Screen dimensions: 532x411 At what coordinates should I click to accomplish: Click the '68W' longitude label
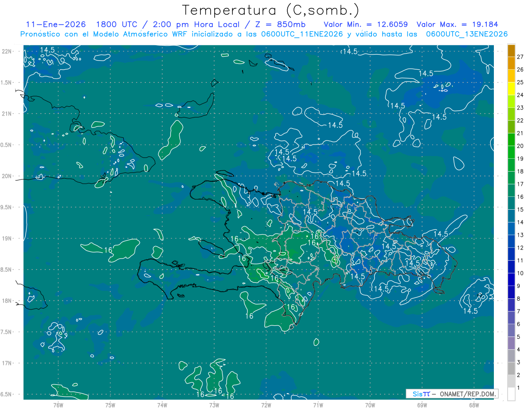tap(473, 405)
